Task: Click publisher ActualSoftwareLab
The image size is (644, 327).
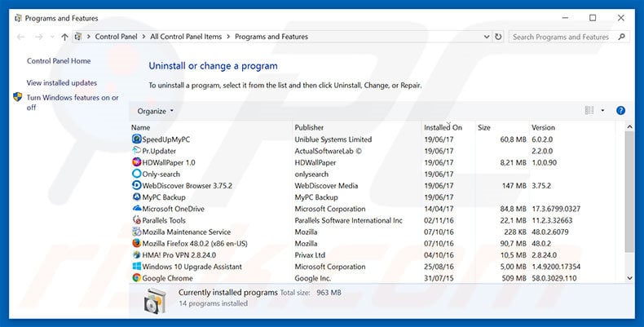Action: 329,151
